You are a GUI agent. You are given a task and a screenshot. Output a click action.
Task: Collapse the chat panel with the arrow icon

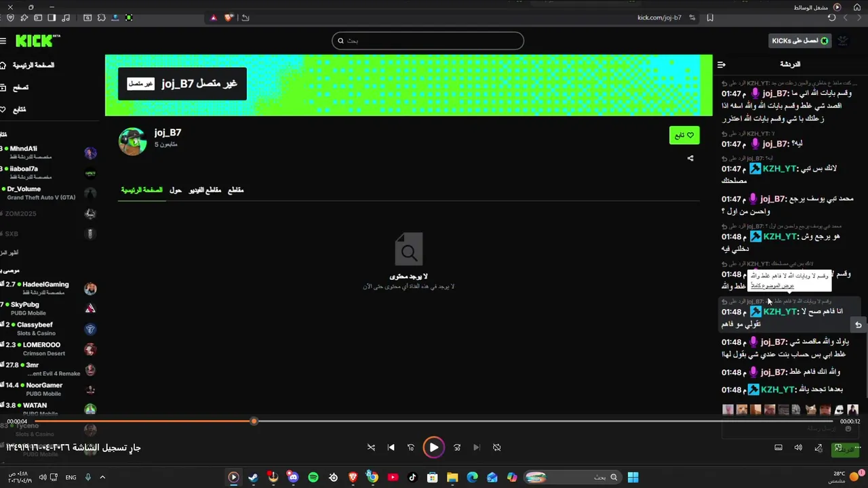722,64
